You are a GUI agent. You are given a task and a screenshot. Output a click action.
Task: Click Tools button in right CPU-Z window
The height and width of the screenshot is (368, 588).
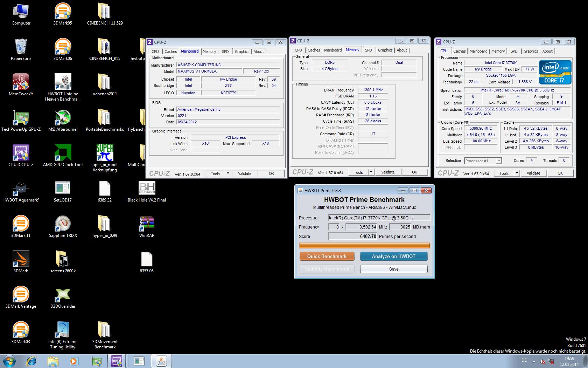tap(504, 173)
